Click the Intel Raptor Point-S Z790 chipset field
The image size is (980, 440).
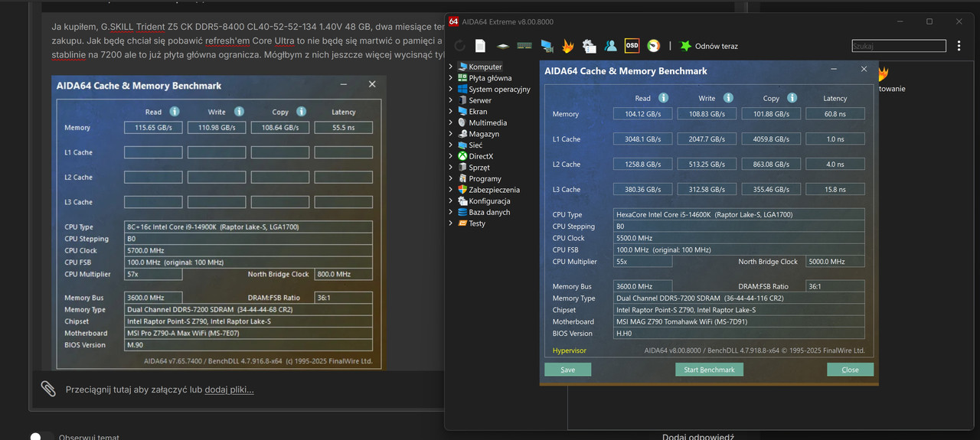739,310
